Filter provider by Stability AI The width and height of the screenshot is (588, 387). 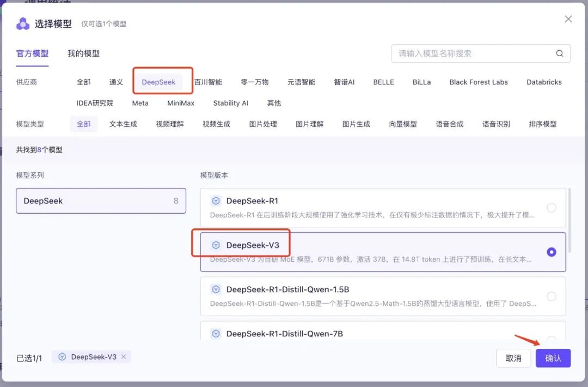(231, 103)
